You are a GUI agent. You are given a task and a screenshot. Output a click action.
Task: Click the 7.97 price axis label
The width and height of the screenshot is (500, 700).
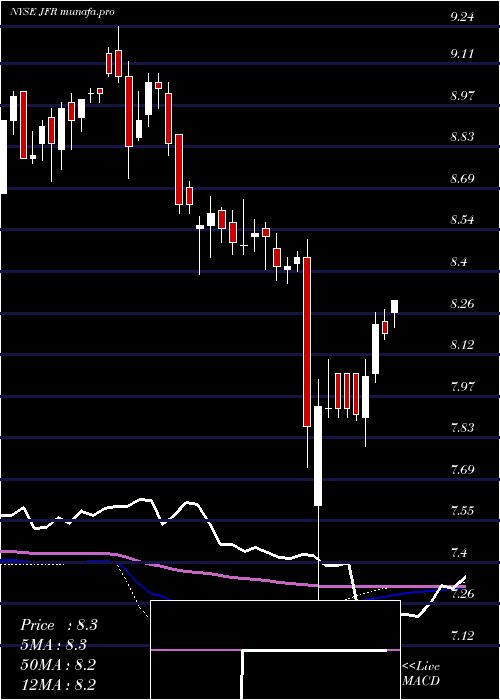tap(462, 385)
